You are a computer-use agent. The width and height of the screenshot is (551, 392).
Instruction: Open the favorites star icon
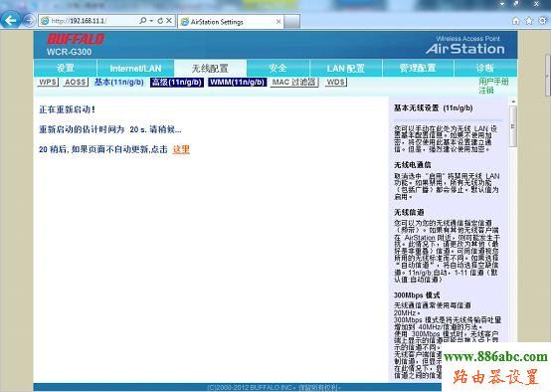point(529,21)
